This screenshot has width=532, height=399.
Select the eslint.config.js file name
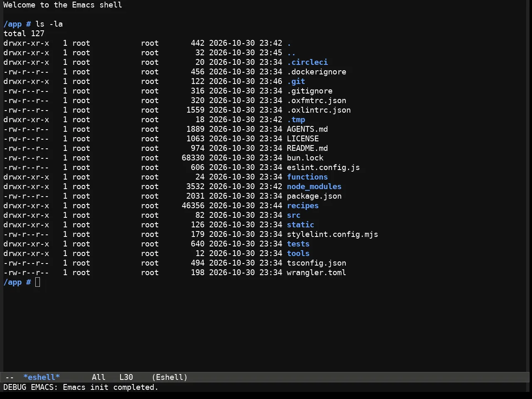[323, 167]
